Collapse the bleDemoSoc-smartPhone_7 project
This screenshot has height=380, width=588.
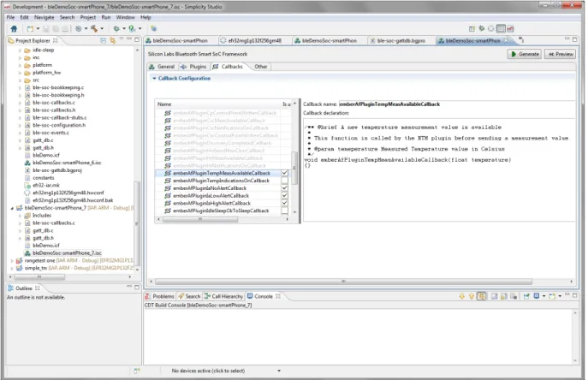point(12,208)
